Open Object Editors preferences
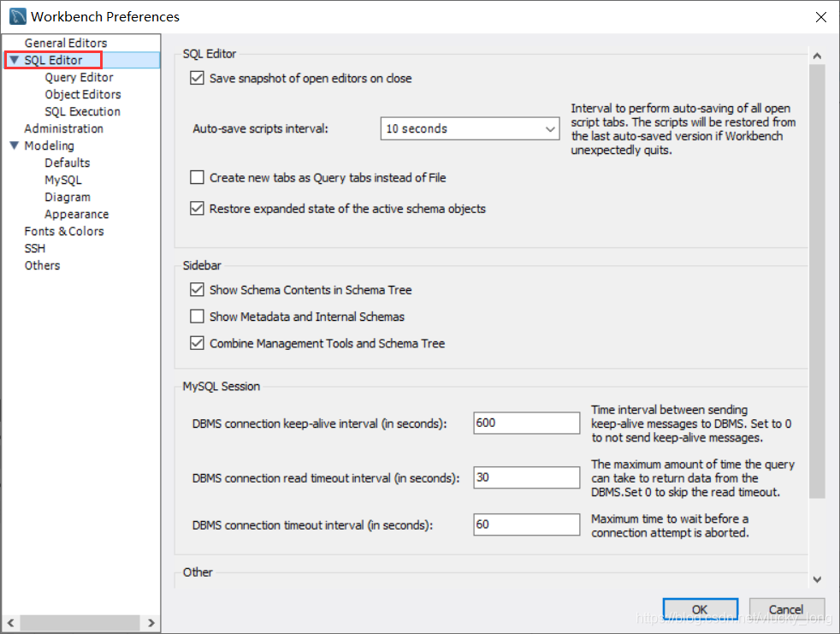The height and width of the screenshot is (634, 840). point(83,94)
